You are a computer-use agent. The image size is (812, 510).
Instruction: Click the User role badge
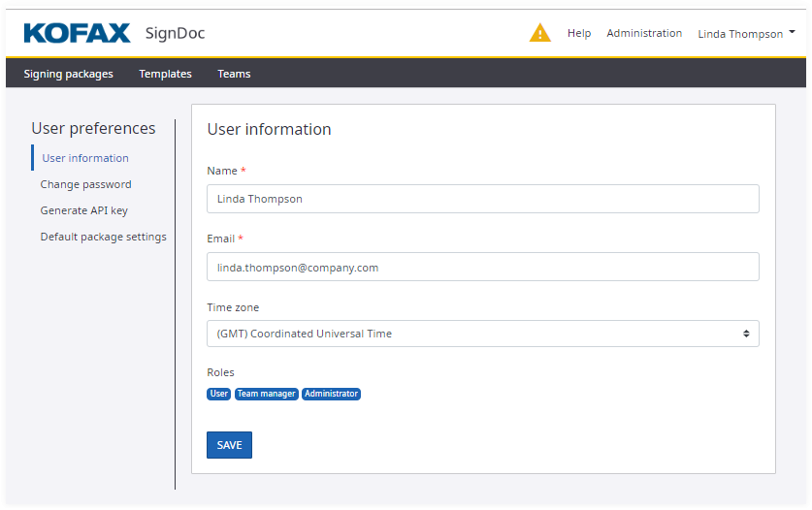click(219, 394)
